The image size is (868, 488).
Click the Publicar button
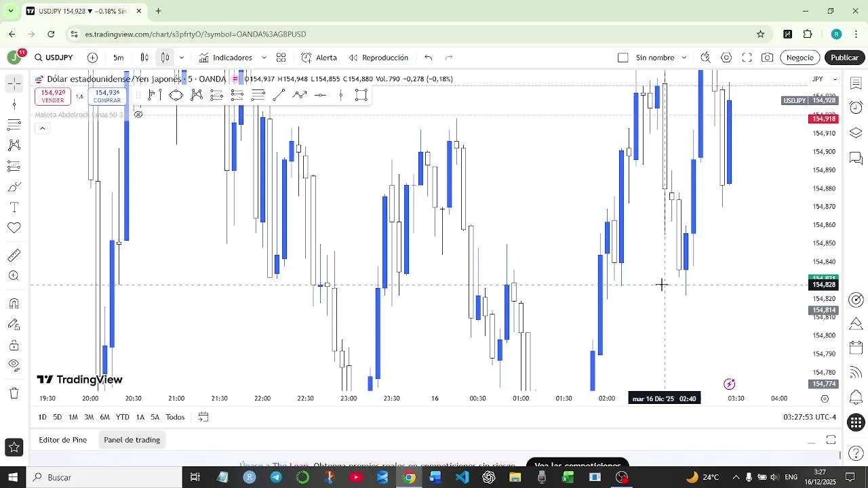pyautogui.click(x=844, y=58)
